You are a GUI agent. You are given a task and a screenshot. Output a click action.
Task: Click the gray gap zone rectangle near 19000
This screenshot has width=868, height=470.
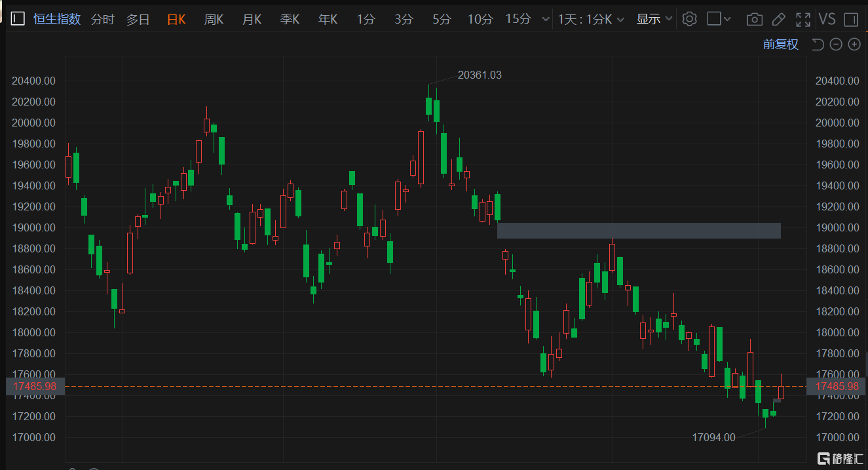pos(639,231)
